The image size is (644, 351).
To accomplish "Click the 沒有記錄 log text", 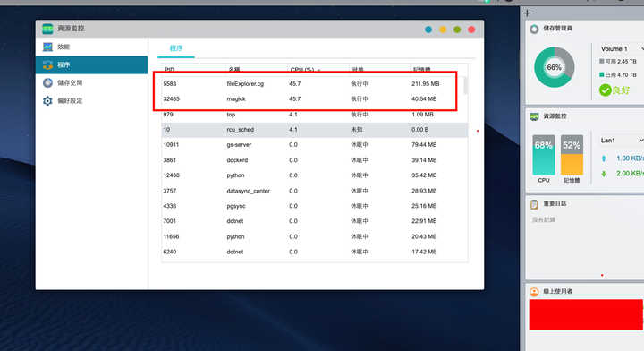I will pyautogui.click(x=544, y=220).
